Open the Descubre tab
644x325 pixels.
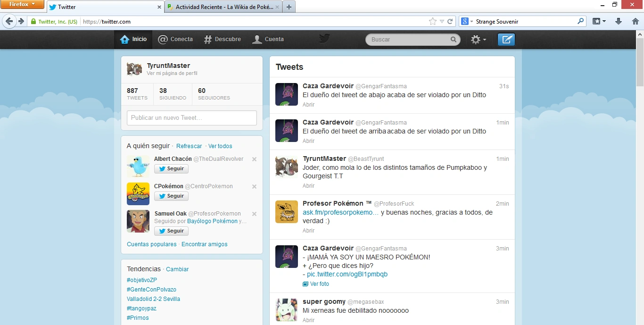[x=222, y=39]
